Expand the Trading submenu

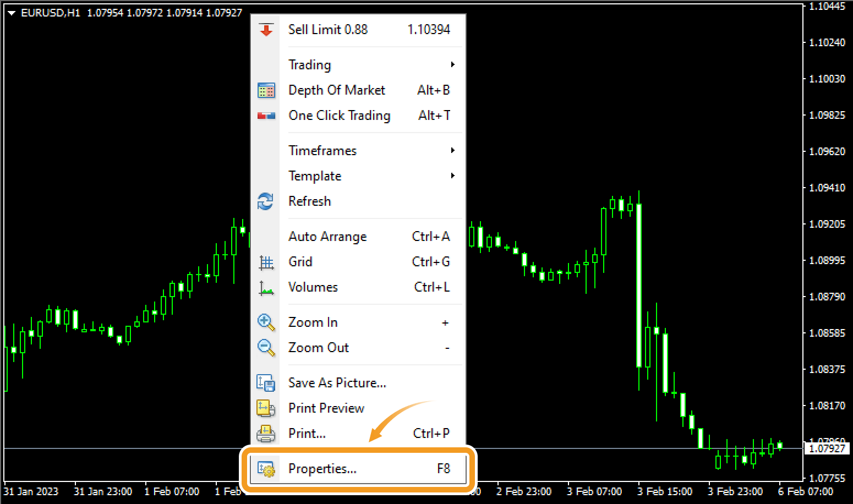[452, 65]
